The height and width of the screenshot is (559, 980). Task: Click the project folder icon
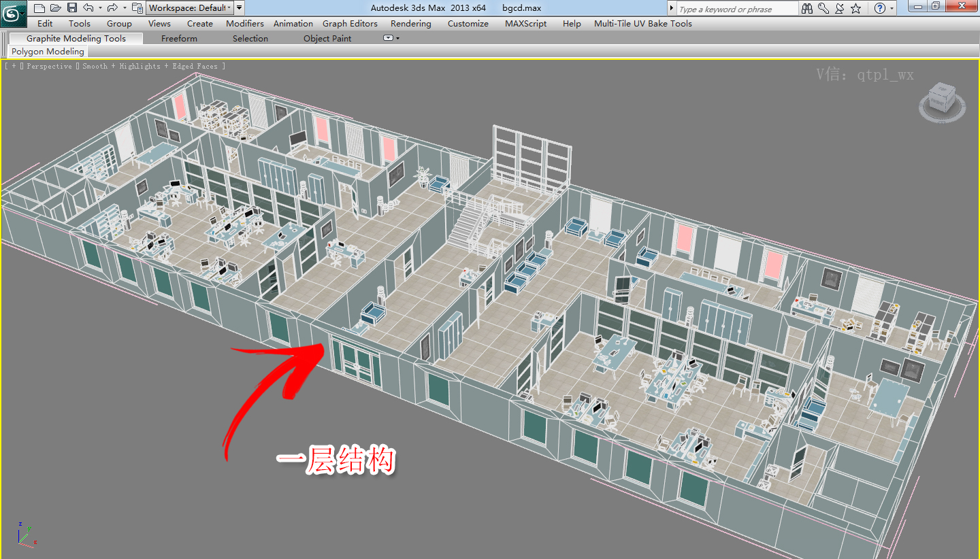pos(137,8)
